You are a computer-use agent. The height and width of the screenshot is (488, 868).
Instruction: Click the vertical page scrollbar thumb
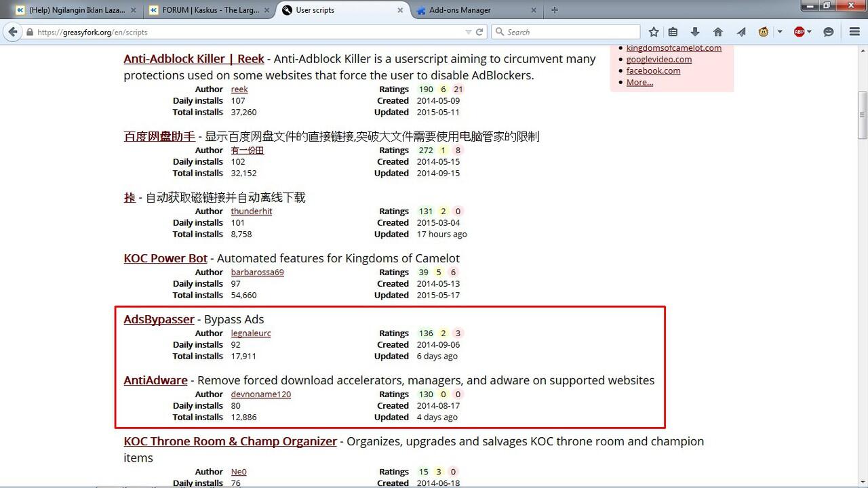pos(863,115)
